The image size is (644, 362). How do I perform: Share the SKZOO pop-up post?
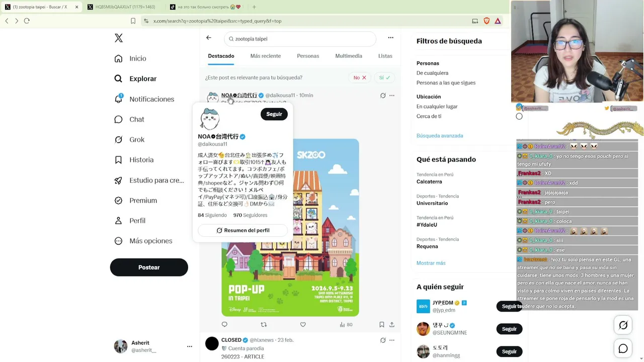pos(392,324)
